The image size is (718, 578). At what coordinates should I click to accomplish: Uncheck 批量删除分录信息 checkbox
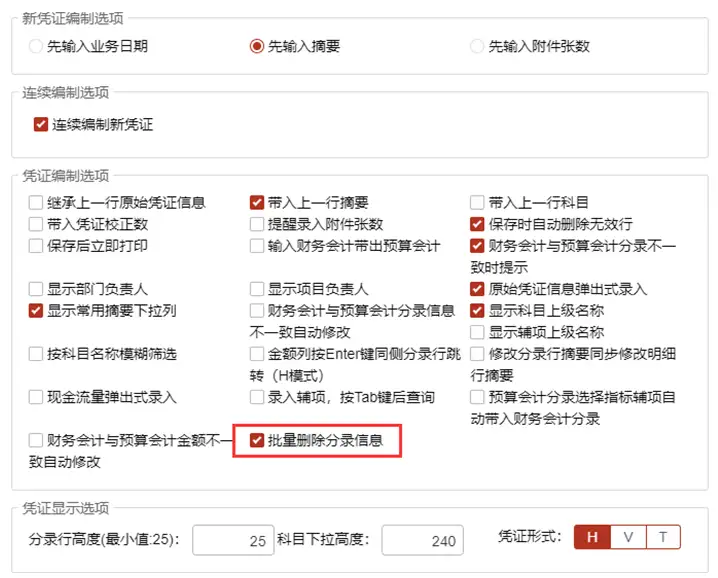click(257, 440)
